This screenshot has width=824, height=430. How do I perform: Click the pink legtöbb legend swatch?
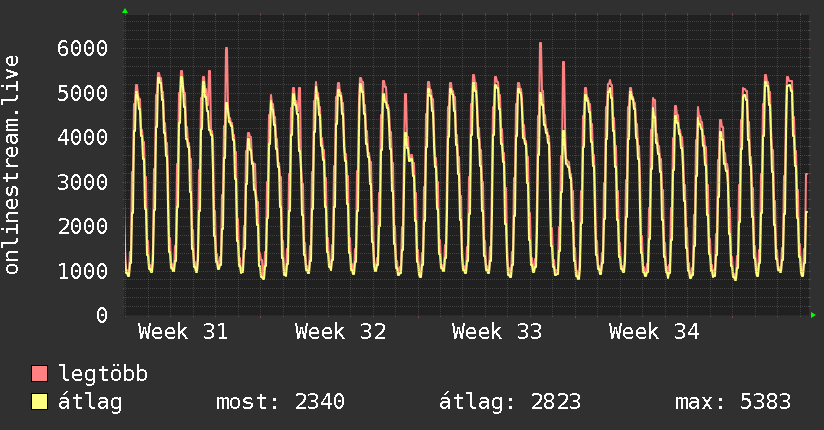39,373
